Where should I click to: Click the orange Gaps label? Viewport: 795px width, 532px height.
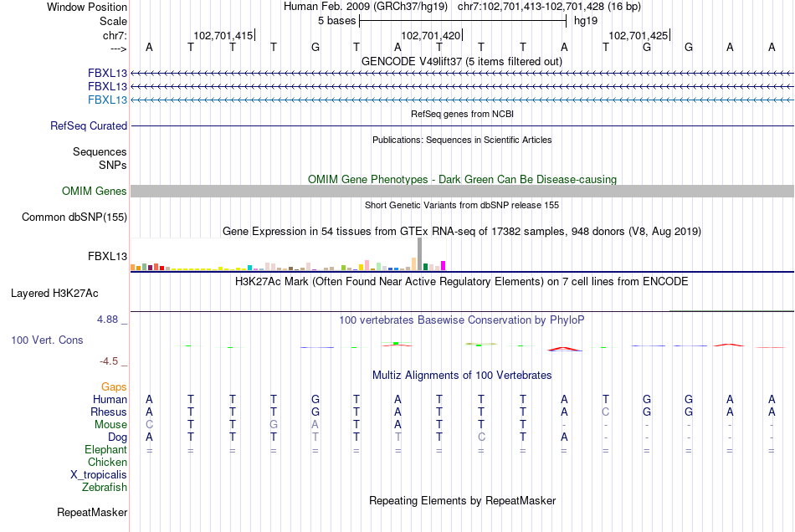114,387
